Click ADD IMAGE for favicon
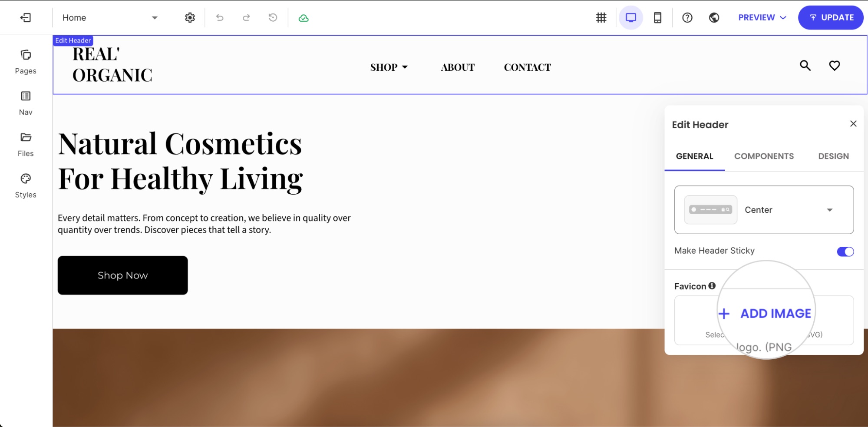 [765, 314]
